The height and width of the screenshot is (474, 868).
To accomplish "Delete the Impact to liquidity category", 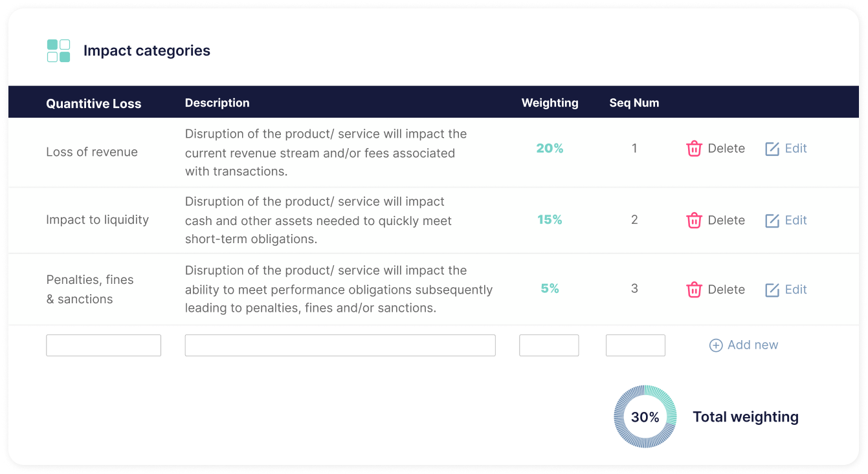I will coord(716,220).
